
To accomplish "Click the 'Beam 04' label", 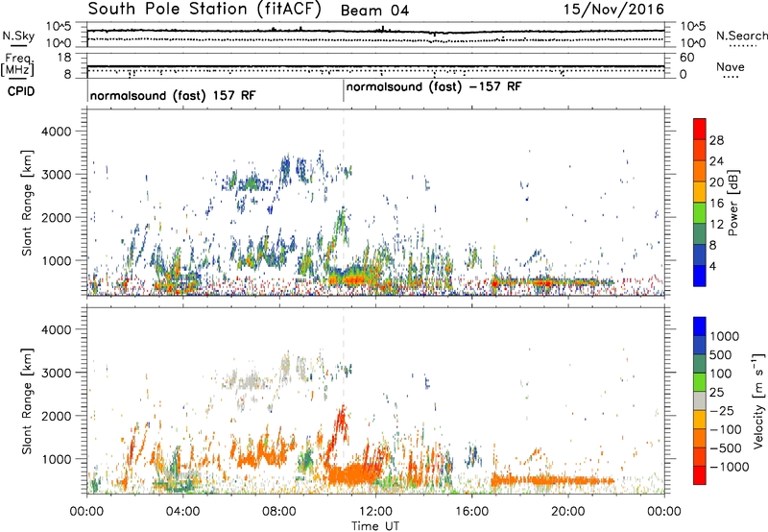I will click(374, 11).
